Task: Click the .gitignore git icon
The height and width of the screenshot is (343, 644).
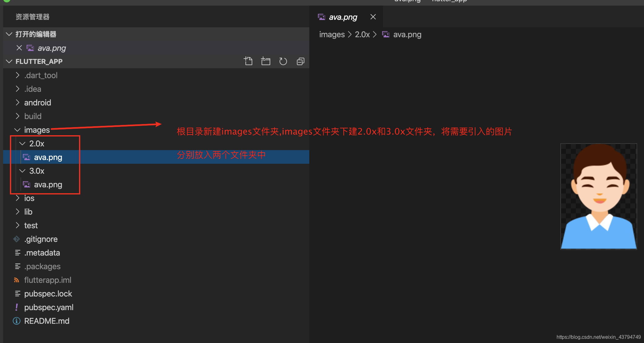Action: coord(16,239)
